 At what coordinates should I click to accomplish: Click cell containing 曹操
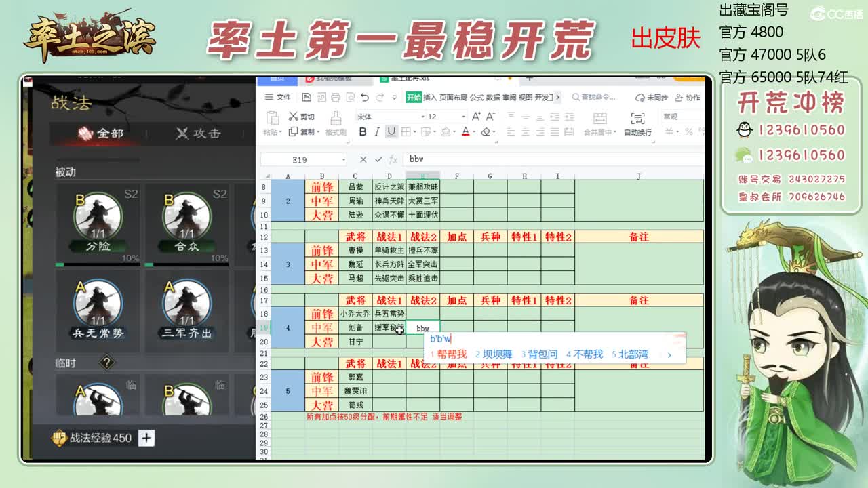[x=355, y=251]
